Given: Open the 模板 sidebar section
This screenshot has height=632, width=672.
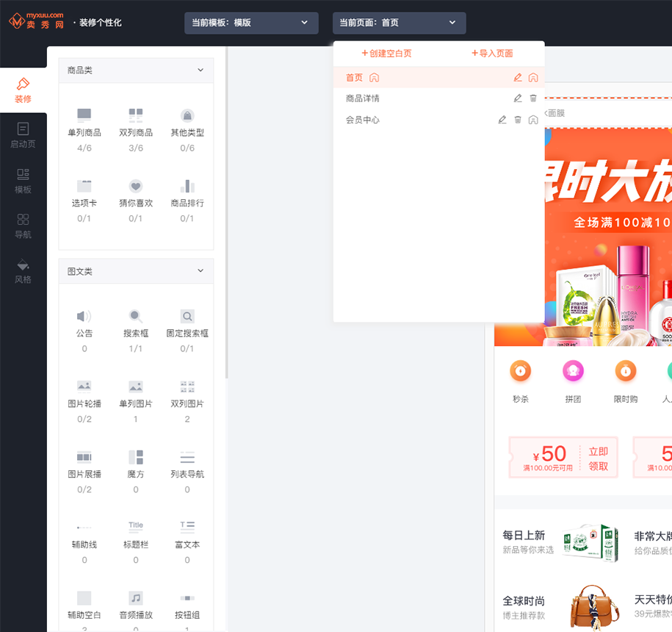Looking at the screenshot, I should [x=24, y=181].
